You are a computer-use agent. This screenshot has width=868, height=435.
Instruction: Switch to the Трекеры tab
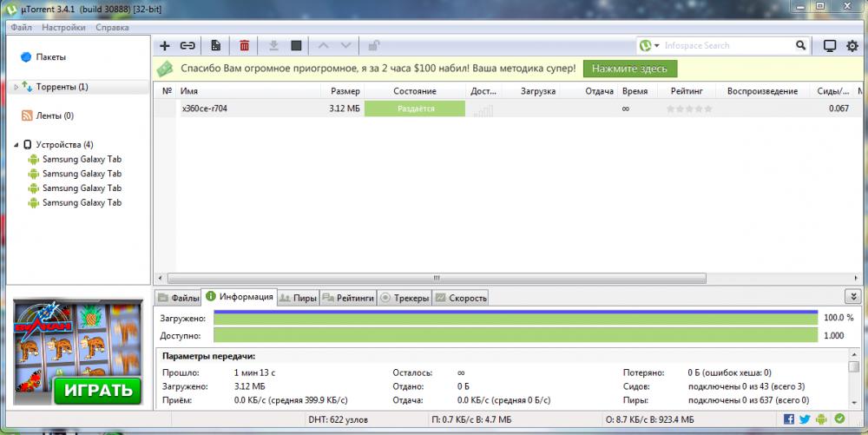(405, 298)
